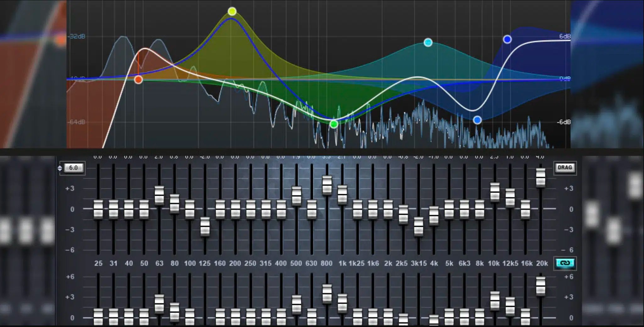Select the red low-frequency EQ node
This screenshot has height=327, width=644.
click(138, 80)
